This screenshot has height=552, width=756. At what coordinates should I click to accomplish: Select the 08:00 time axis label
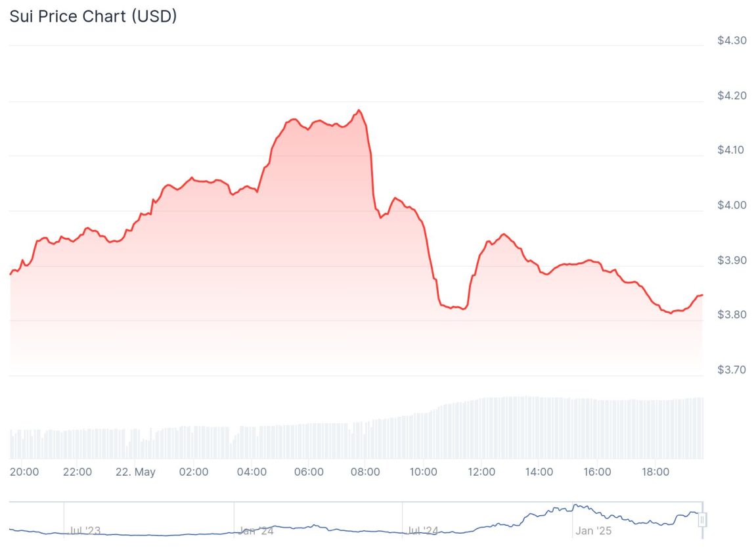tap(365, 472)
